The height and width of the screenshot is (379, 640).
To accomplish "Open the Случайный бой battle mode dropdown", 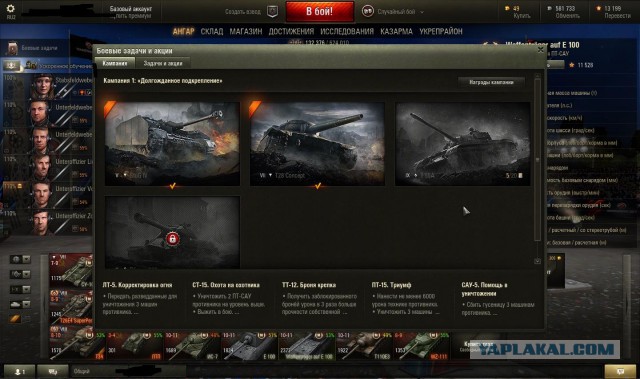I will click(x=400, y=12).
